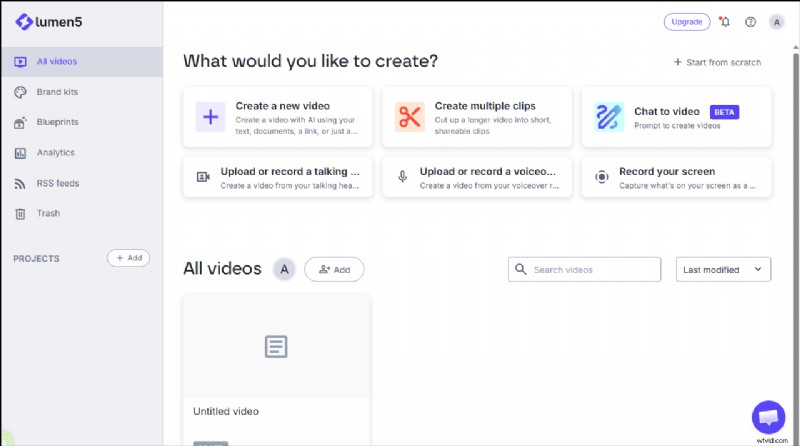Click the Trash bin icon

[x=20, y=214]
